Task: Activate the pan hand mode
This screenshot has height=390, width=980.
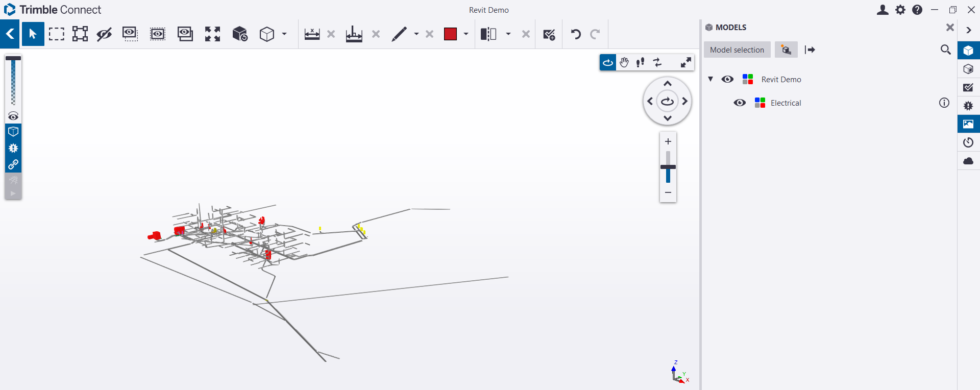Action: pos(624,62)
